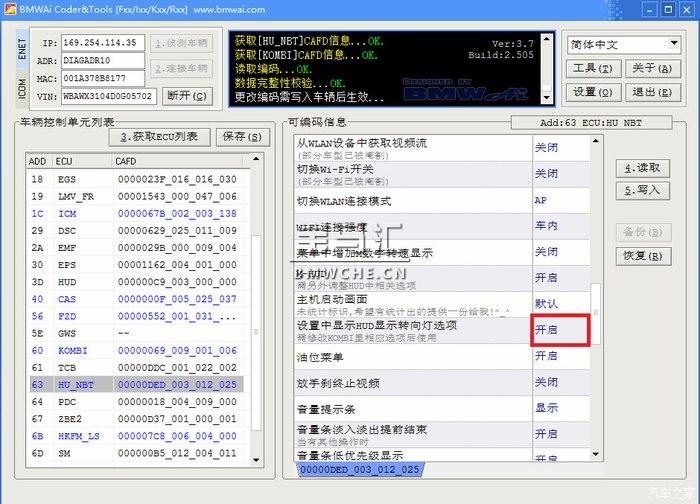Click 3.获取ECU列表 button
Viewport: 700px width, 504px height.
coord(160,137)
